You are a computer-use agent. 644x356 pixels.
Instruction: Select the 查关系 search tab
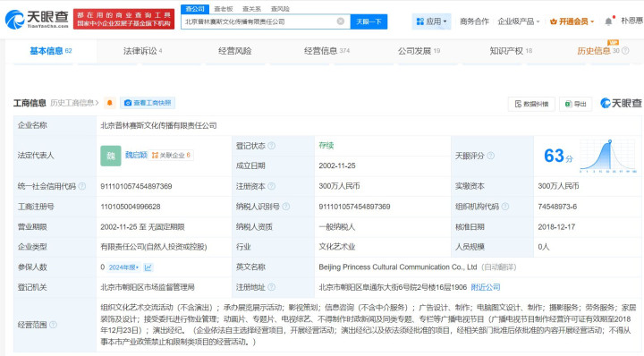[251, 9]
